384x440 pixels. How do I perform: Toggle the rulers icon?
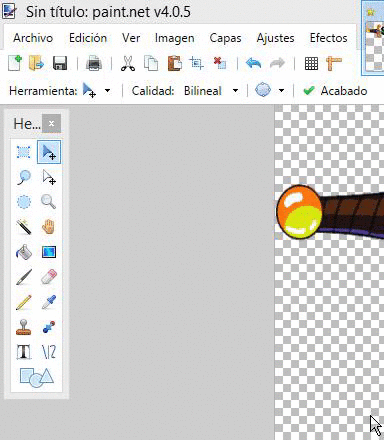pyautogui.click(x=334, y=63)
